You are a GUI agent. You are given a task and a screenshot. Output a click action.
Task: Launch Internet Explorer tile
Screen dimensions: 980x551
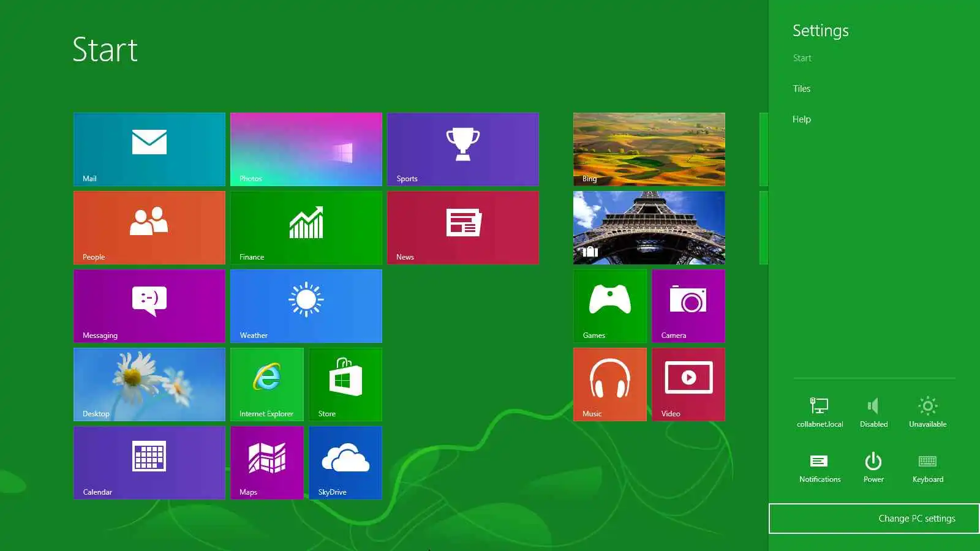(x=267, y=384)
